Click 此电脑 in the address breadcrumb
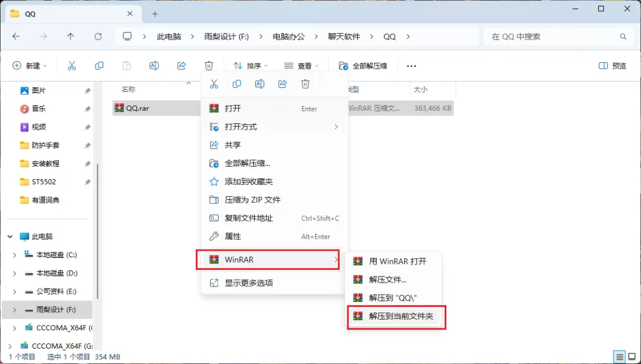Screen dimensions: 641x364 [x=169, y=36]
